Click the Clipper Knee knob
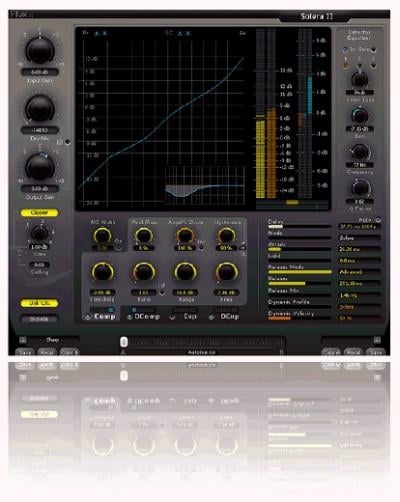This screenshot has height=502, width=400. (x=39, y=233)
